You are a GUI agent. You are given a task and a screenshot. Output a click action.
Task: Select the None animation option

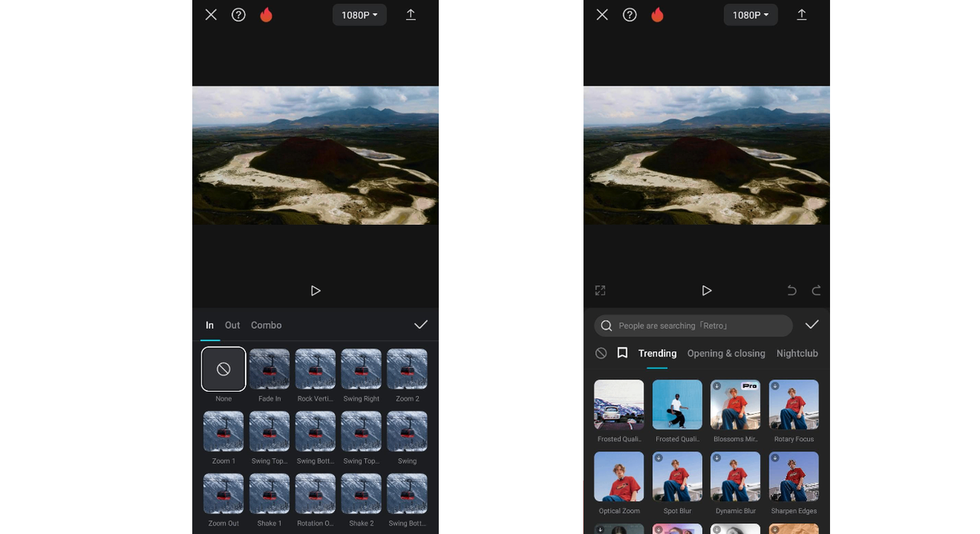(x=224, y=369)
